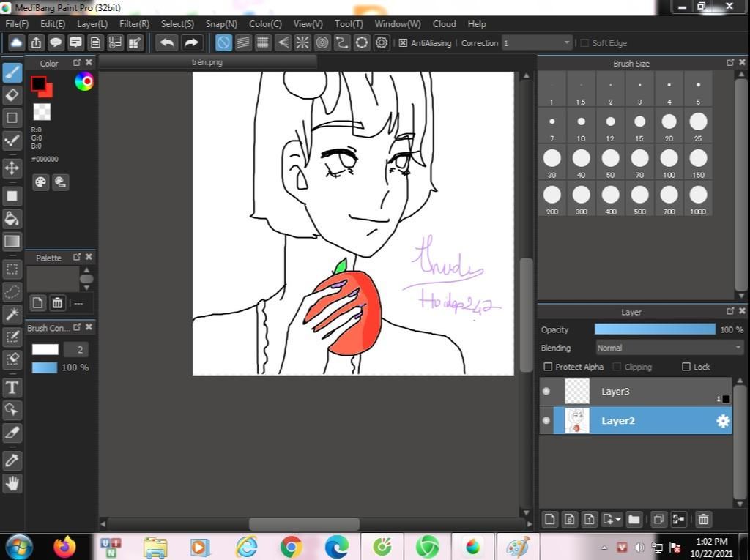This screenshot has height=560, width=750.
Task: Turn snap off toggle icon
Action: click(x=223, y=42)
